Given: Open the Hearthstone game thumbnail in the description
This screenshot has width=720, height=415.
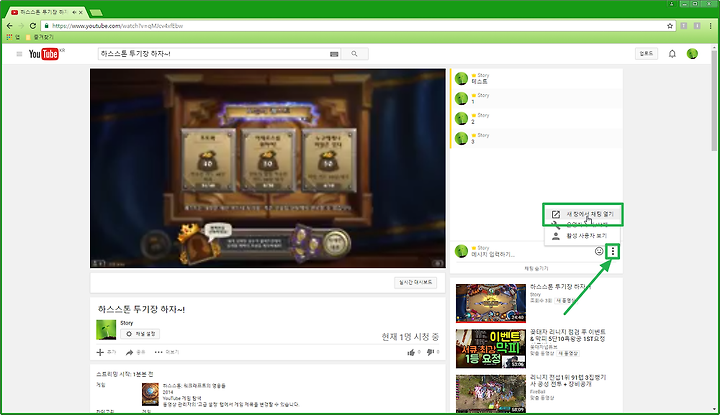Looking at the screenshot, I should tap(150, 394).
